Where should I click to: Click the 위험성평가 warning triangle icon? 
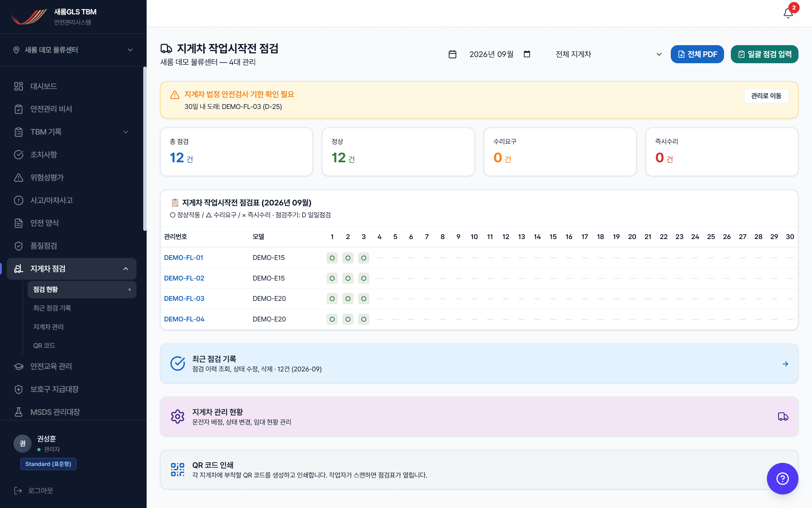pyautogui.click(x=18, y=178)
